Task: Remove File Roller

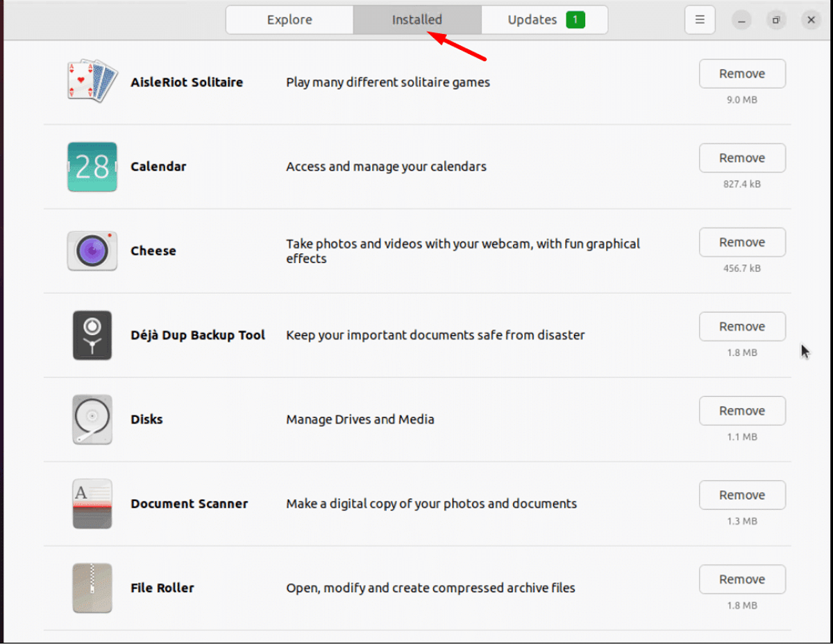Action: tap(742, 579)
